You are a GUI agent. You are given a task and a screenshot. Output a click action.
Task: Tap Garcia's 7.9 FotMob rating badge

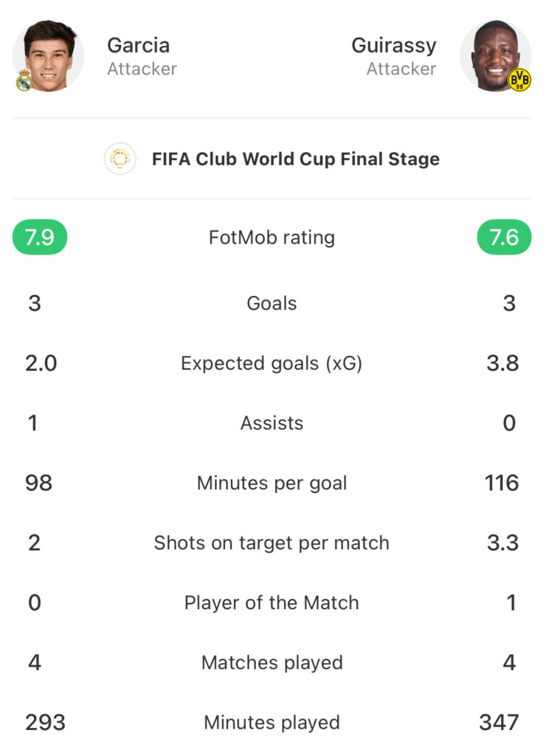[40, 237]
